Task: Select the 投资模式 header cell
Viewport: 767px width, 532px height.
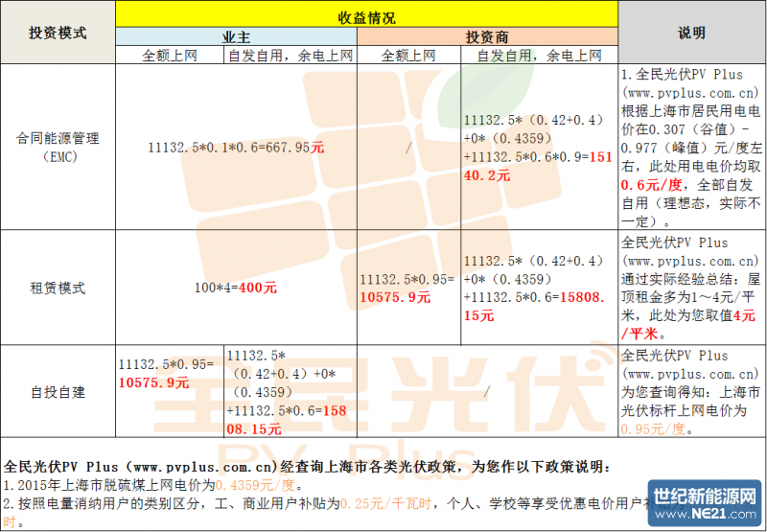Action: (x=58, y=32)
